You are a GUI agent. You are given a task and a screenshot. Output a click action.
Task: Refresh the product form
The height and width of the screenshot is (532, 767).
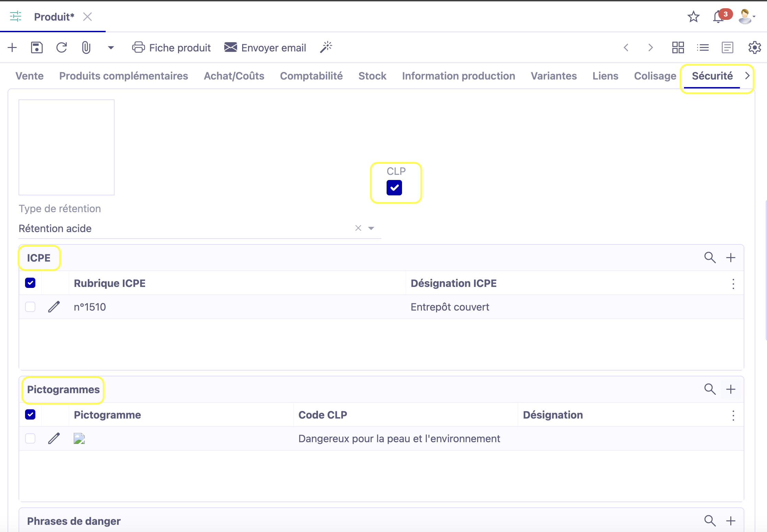[x=61, y=47]
